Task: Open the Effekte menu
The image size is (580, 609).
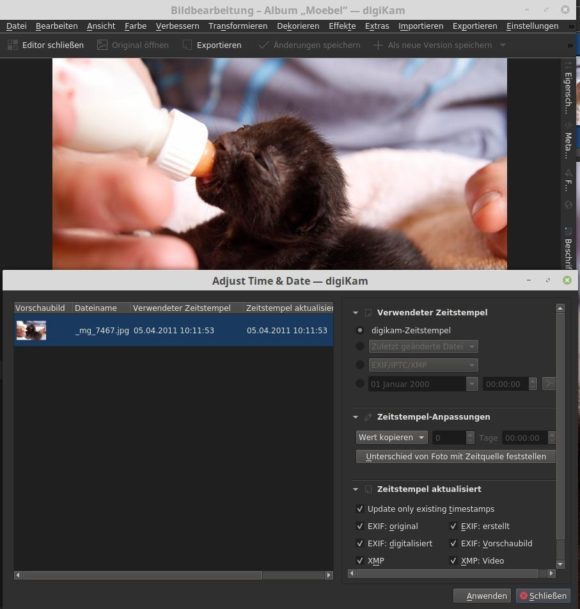Action: 342,26
